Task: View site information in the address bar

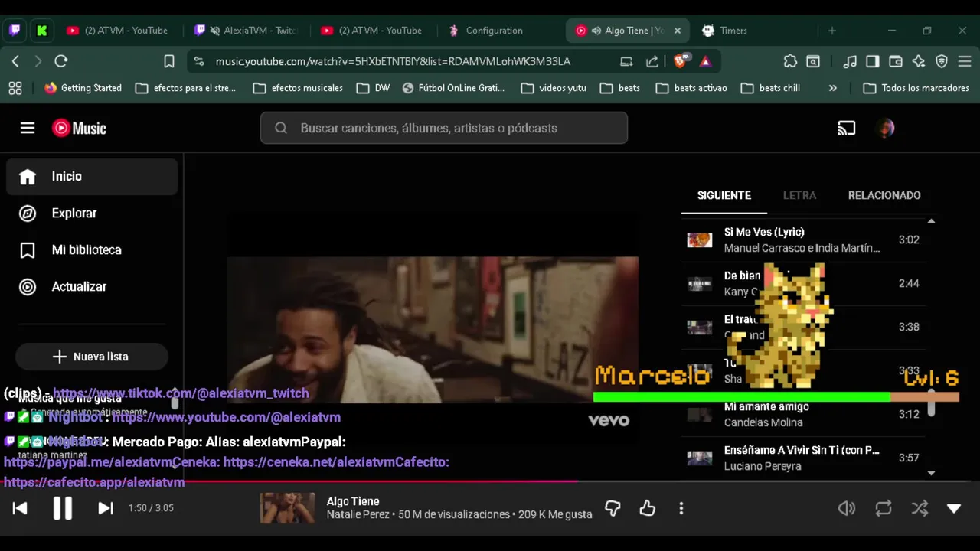Action: pyautogui.click(x=199, y=61)
